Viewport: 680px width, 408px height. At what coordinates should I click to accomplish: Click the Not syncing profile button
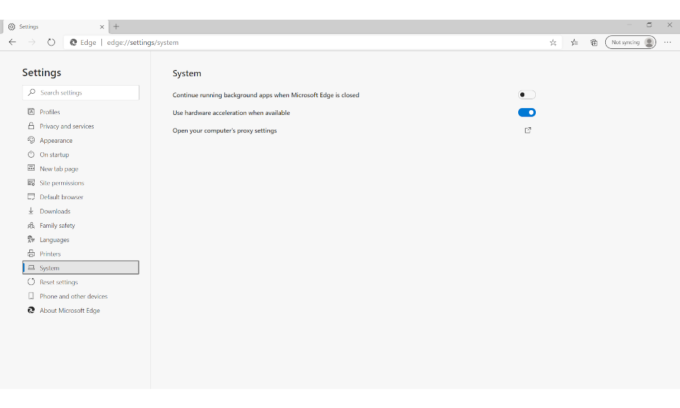631,42
